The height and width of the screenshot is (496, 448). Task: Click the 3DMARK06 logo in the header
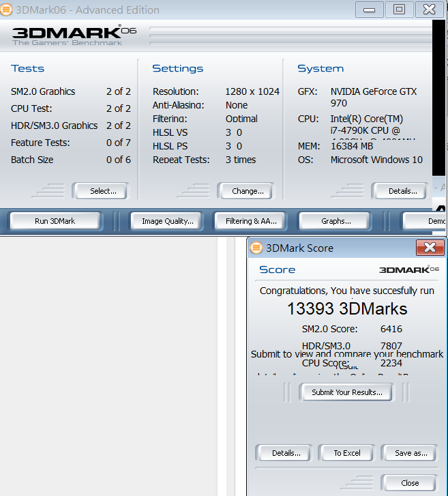coord(74,35)
